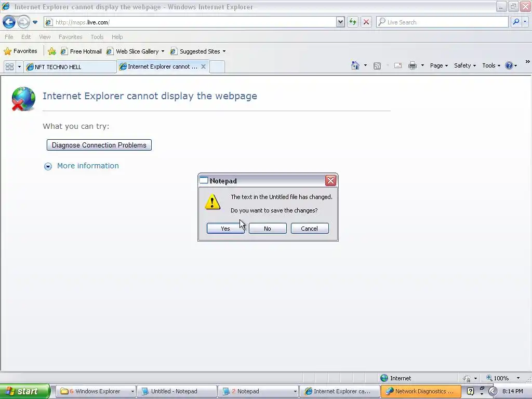Expand the More information arrow icon
The height and width of the screenshot is (399, 532).
48,166
